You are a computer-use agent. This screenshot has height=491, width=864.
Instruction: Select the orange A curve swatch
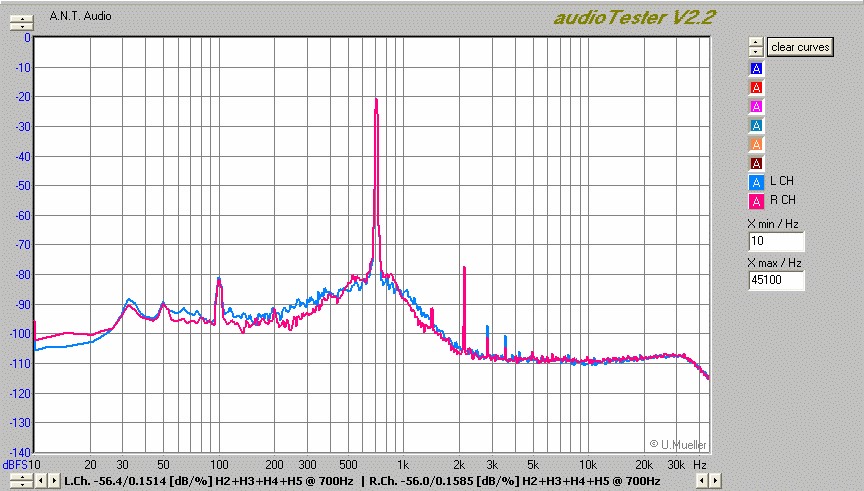756,144
